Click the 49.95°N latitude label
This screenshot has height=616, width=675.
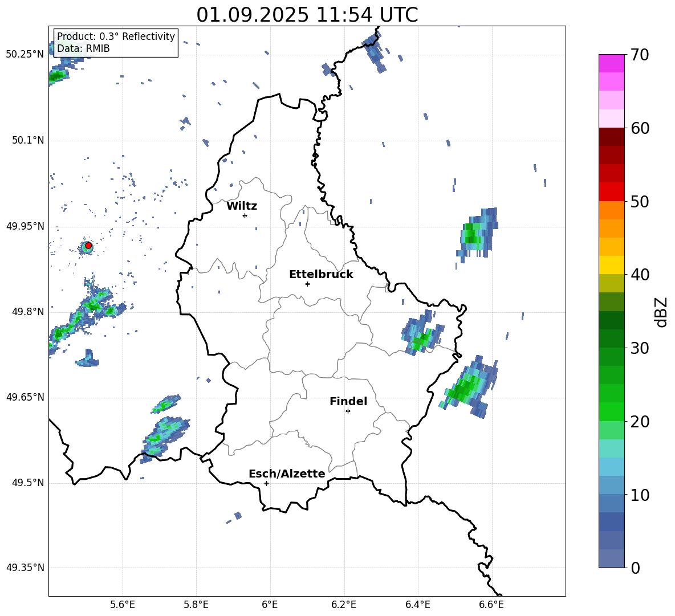point(25,226)
